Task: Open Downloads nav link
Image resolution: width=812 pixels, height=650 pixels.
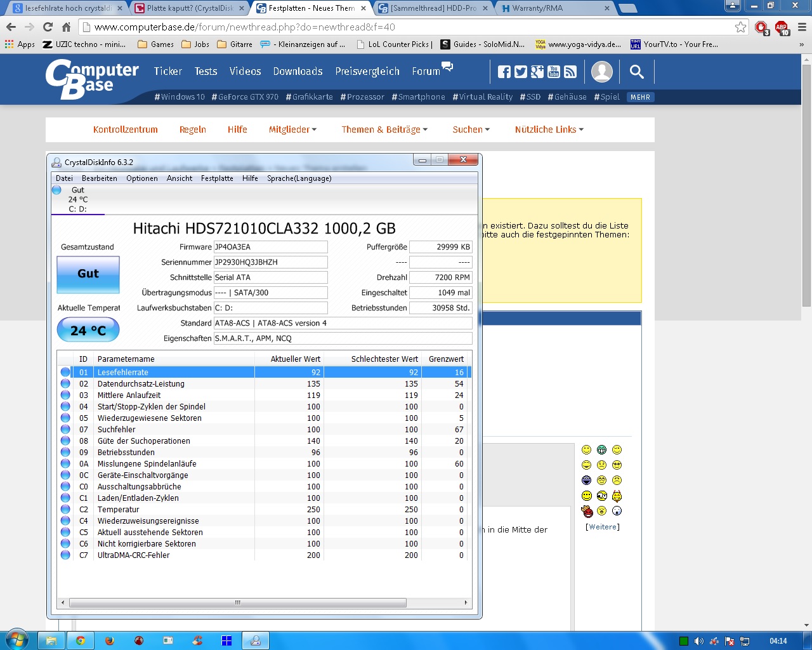Action: 298,72
